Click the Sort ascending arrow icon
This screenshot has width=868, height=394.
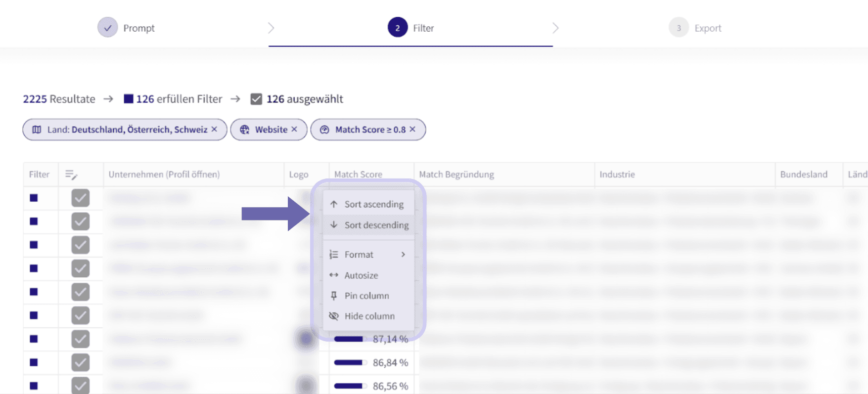point(334,204)
